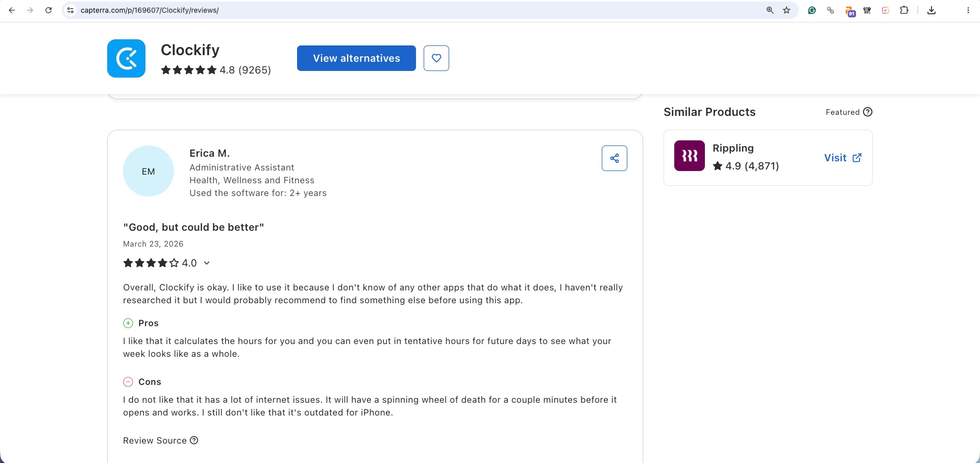
Task: Share Erica M.'s review
Action: 615,158
